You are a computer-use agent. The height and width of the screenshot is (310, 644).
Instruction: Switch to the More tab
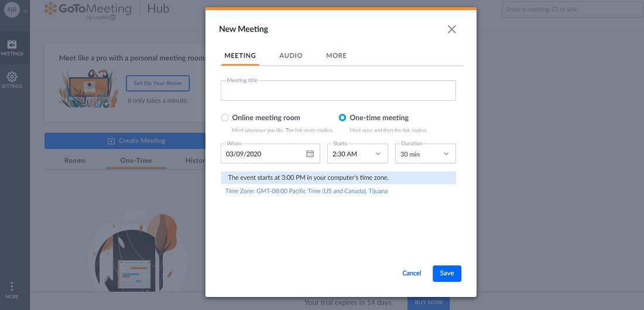click(336, 56)
